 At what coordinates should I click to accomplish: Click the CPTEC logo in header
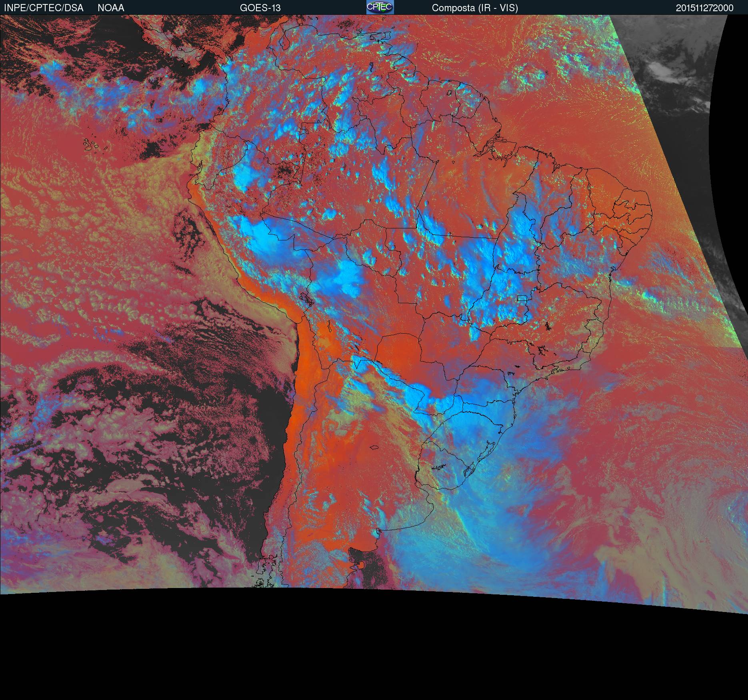tap(380, 7)
